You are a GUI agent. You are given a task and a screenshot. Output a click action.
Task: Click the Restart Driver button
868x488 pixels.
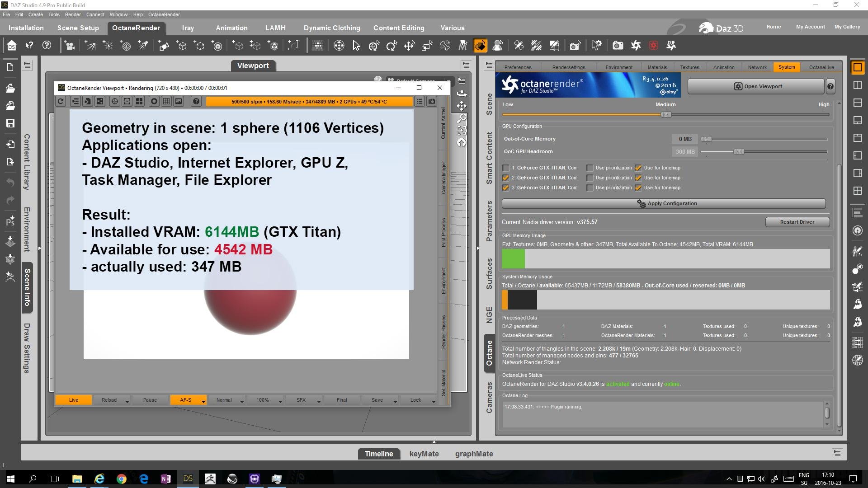point(797,222)
